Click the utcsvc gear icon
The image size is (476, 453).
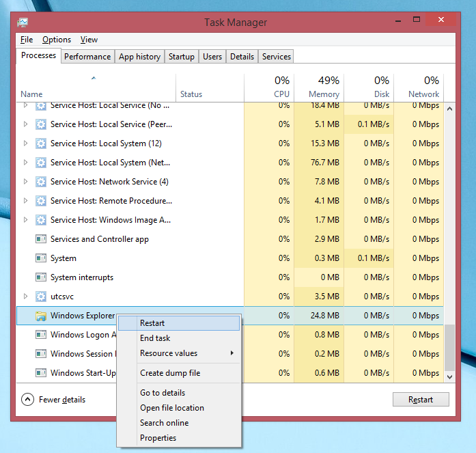pos(41,297)
